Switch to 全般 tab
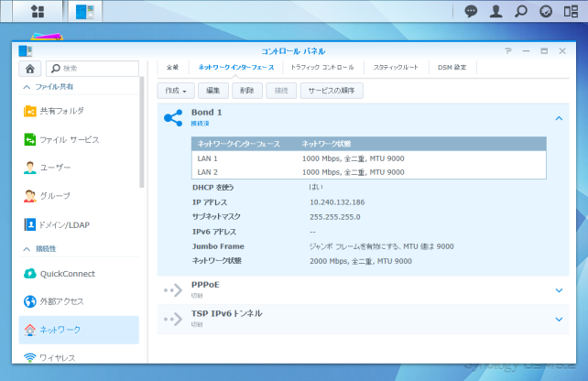 (x=172, y=68)
